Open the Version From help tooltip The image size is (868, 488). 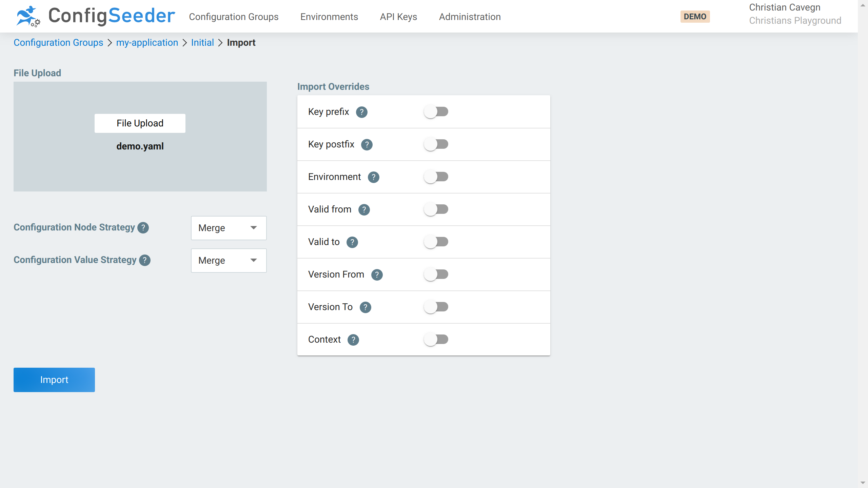(377, 274)
